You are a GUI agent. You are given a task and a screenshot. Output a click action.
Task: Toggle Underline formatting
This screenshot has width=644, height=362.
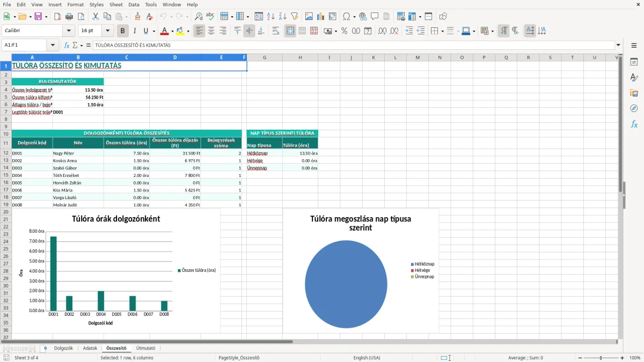[145, 31]
